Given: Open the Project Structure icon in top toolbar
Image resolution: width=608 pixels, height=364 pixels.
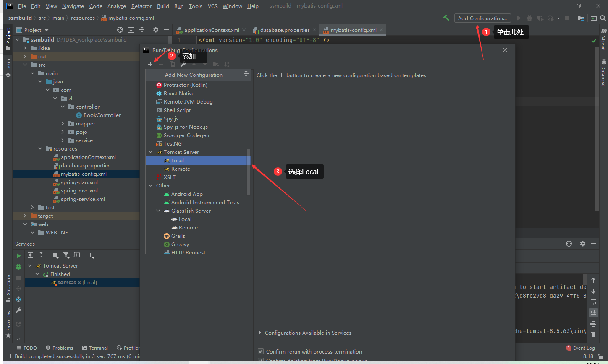Looking at the screenshot, I should pyautogui.click(x=581, y=18).
